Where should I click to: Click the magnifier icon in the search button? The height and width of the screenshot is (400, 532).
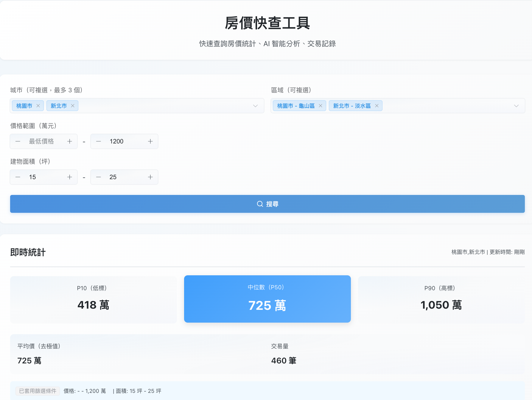pos(259,204)
